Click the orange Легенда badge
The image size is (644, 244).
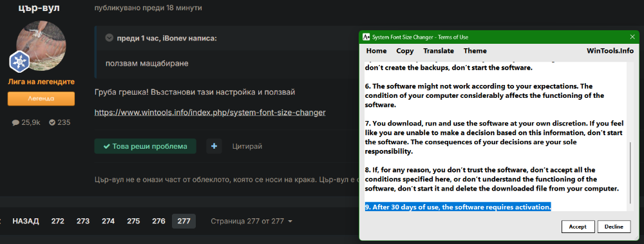point(41,99)
